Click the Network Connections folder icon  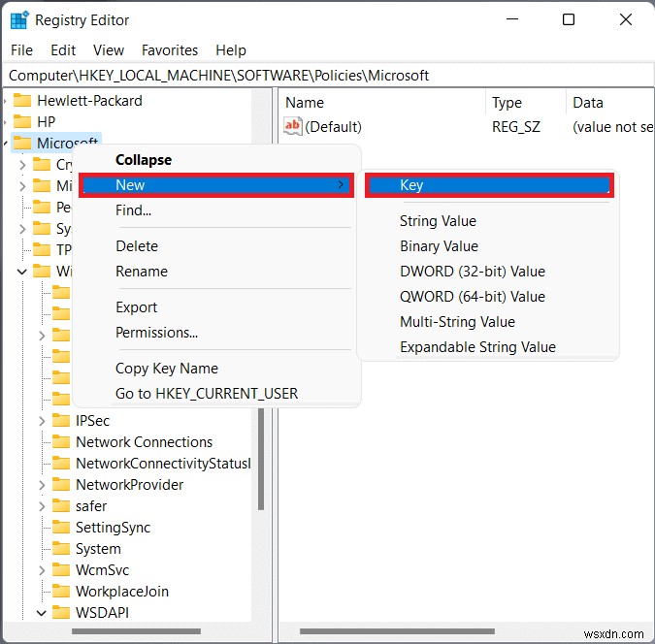(61, 441)
